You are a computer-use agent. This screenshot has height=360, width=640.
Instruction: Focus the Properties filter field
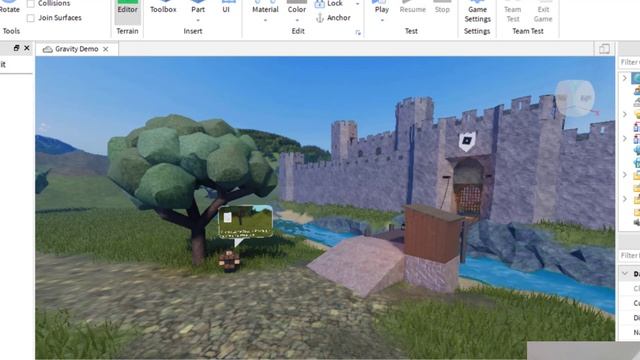click(x=629, y=256)
